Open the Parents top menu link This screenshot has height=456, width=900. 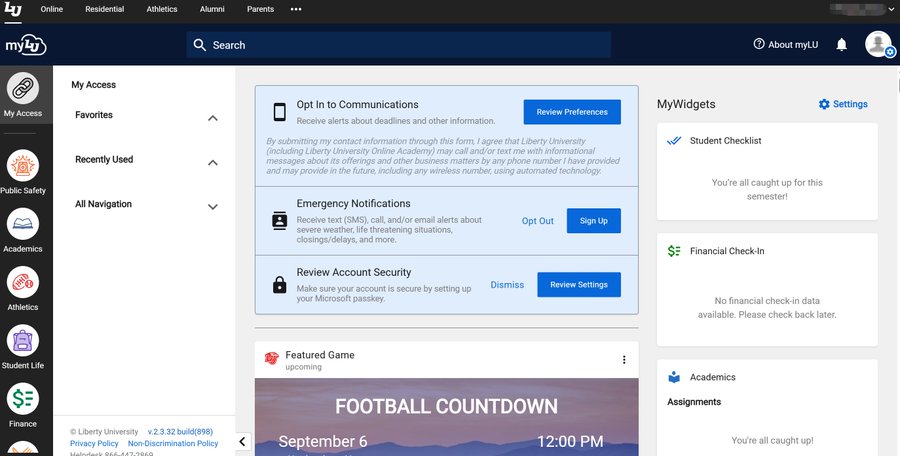[261, 9]
